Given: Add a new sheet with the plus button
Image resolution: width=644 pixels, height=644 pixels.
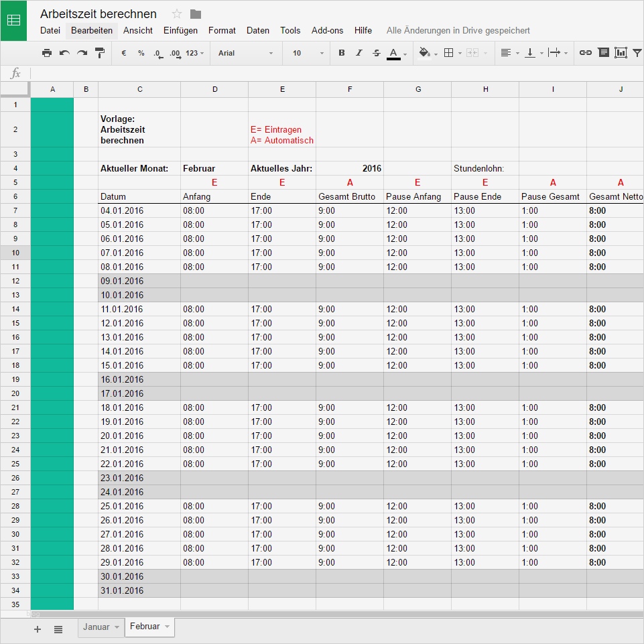Looking at the screenshot, I should tap(38, 629).
